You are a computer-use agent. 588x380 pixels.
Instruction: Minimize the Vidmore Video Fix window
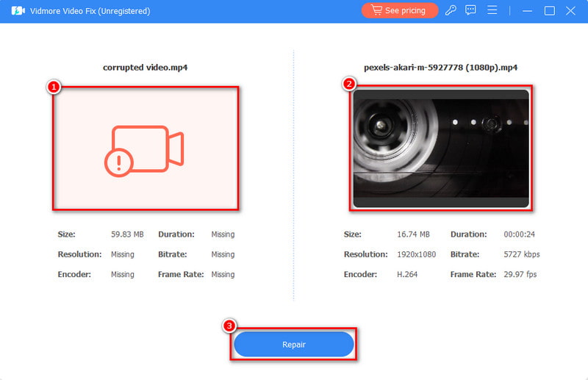[x=527, y=11]
